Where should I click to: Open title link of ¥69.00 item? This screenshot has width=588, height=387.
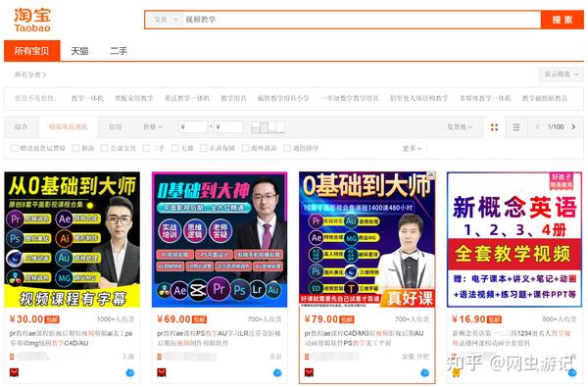(x=219, y=338)
